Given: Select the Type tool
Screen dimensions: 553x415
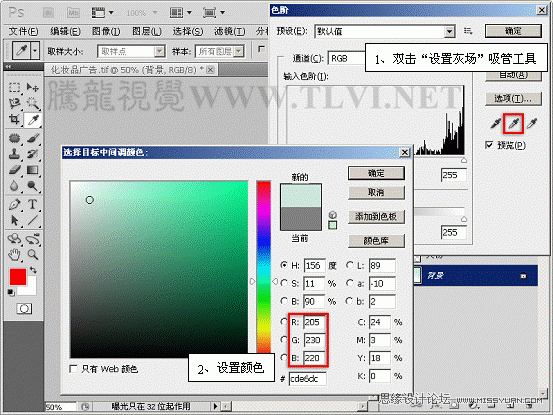Looking at the screenshot, I should 33,205.
